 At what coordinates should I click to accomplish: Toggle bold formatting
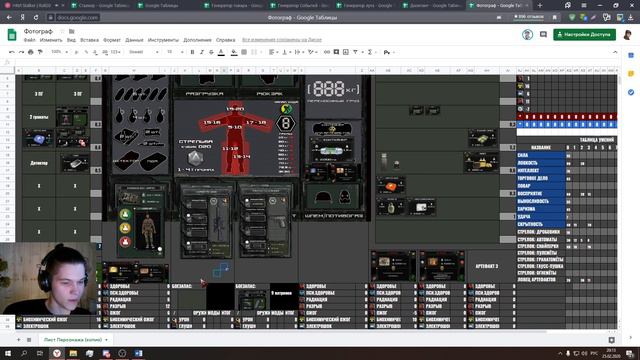[192, 52]
